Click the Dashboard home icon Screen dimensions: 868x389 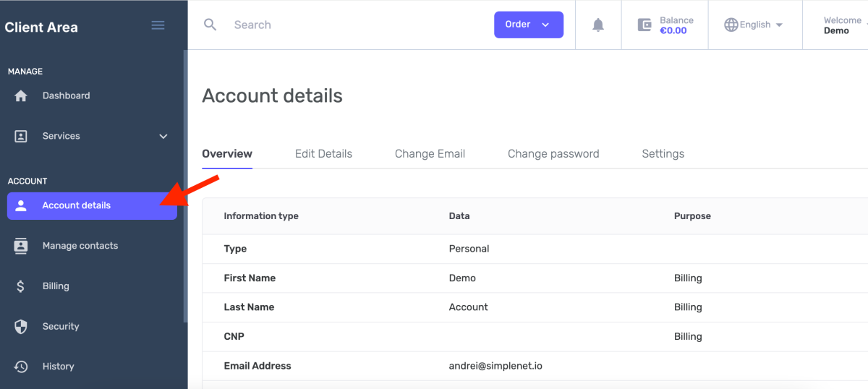[x=21, y=95]
